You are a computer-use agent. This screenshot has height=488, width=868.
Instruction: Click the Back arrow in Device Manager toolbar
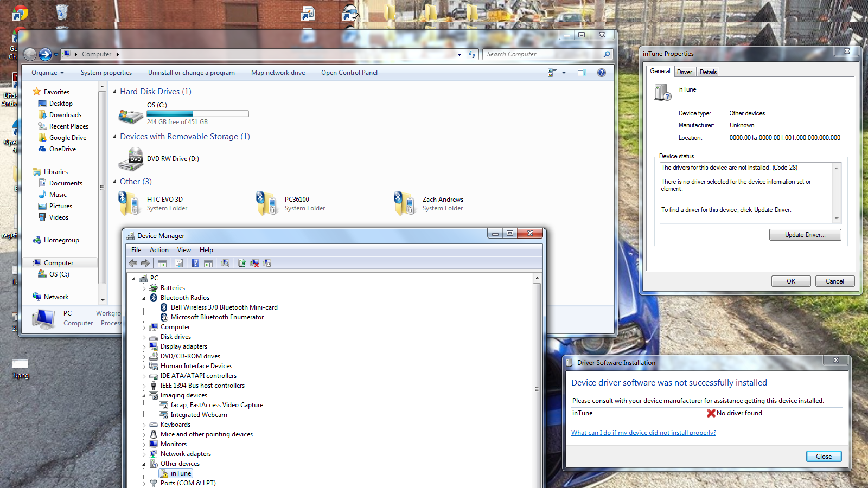(x=133, y=263)
